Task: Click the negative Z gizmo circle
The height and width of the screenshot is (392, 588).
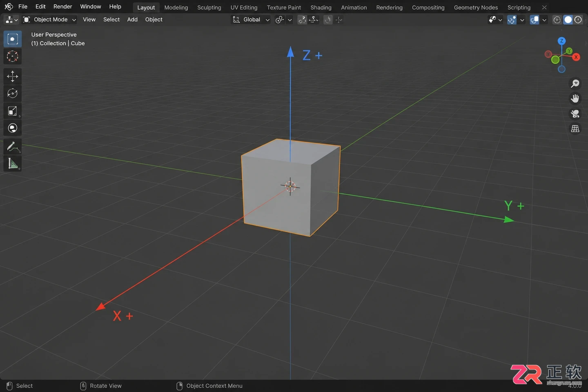Action: point(561,69)
